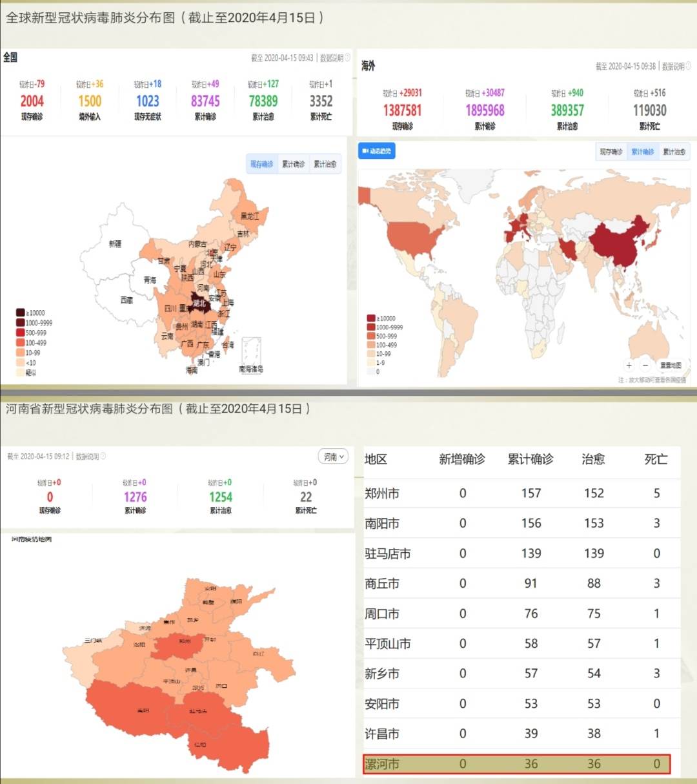Click overseas 累计死亡 value 119030
697x784 pixels.
pos(649,110)
